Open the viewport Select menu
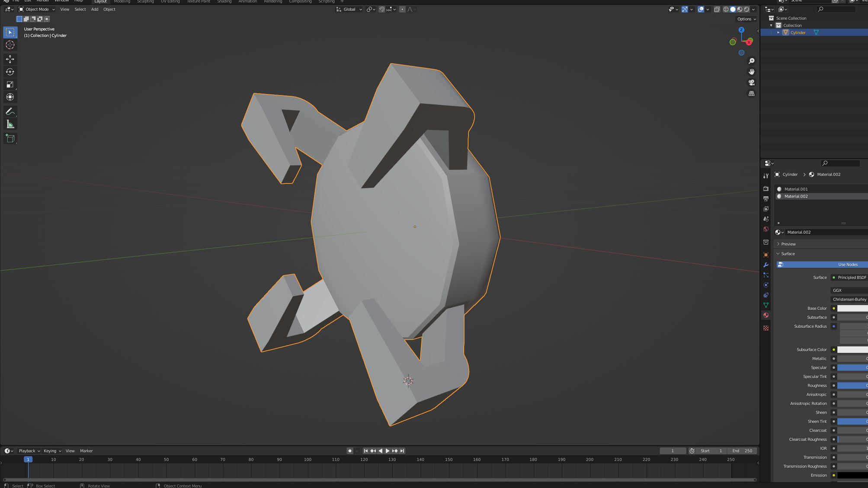This screenshot has height=488, width=868. [80, 9]
